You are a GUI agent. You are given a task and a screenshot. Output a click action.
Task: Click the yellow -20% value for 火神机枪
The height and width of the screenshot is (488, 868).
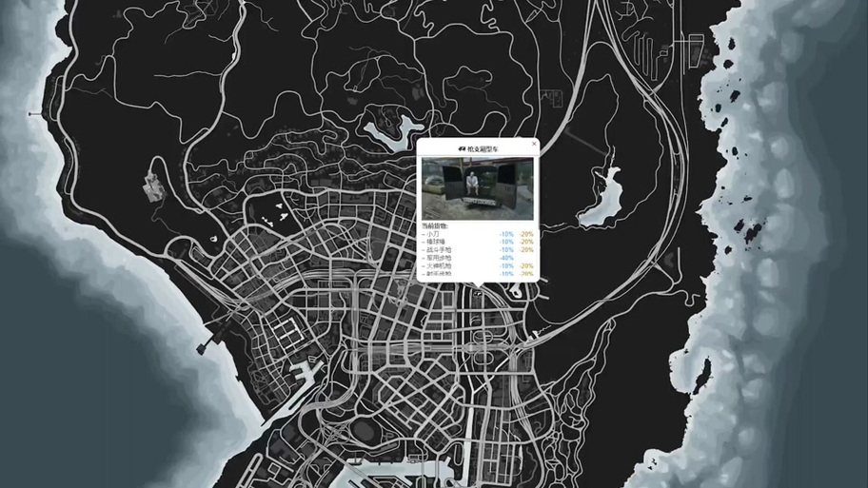coord(526,266)
